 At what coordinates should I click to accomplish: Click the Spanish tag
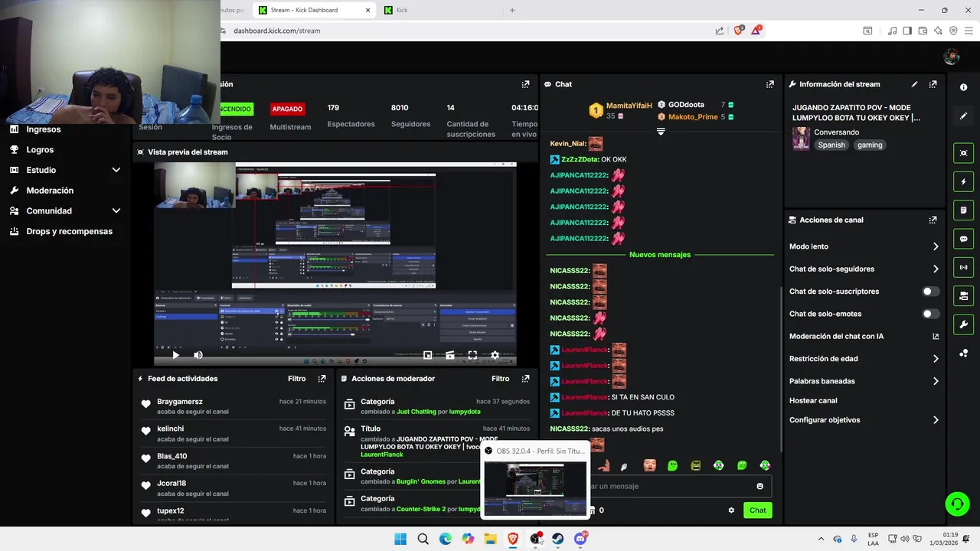pos(831,145)
